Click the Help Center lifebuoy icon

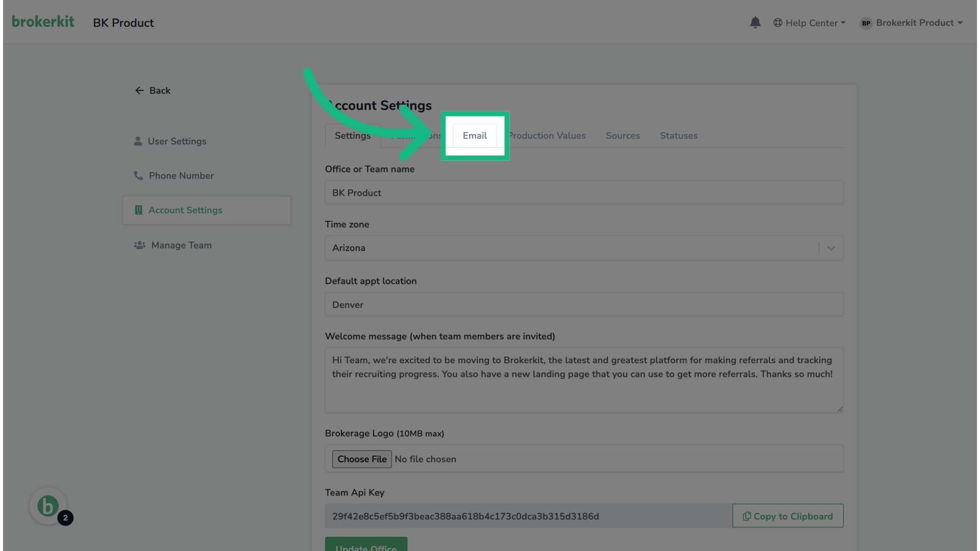pos(777,23)
